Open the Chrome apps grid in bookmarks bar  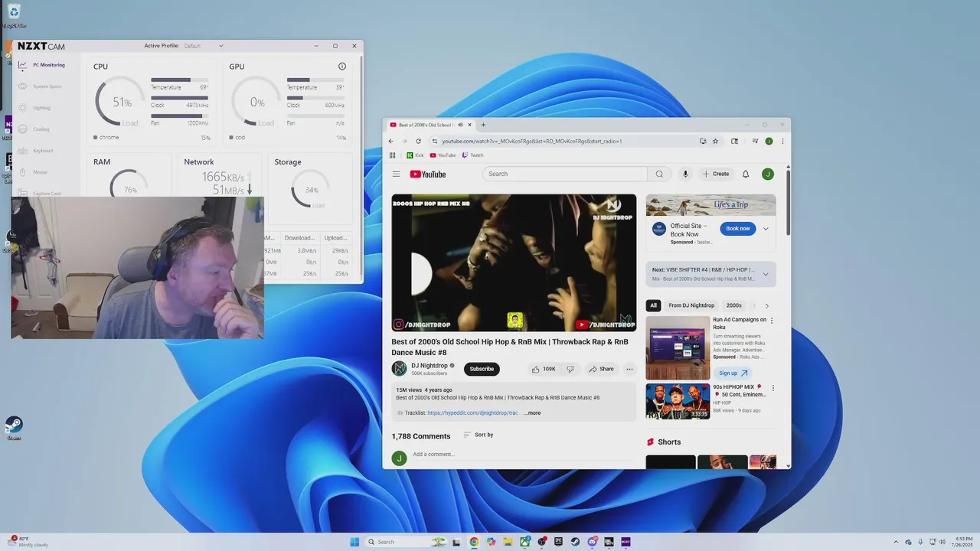(393, 155)
